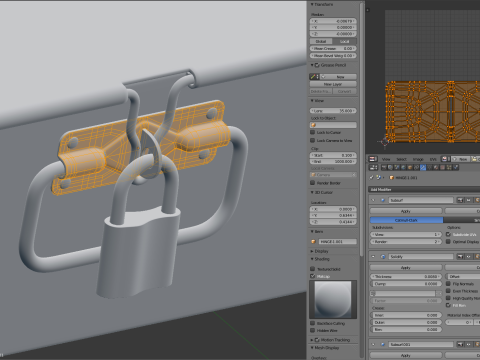Enable Lock to Cursor checkbox
480x360 pixels.
point(313,132)
